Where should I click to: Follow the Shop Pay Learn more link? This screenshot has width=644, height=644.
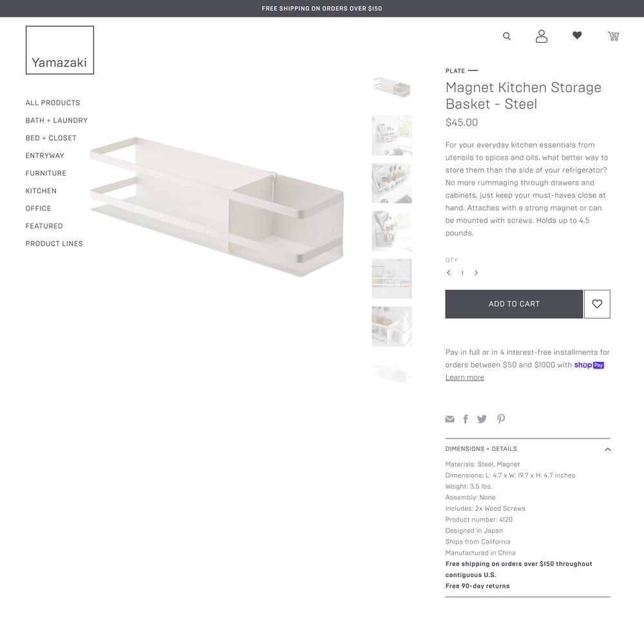(464, 377)
